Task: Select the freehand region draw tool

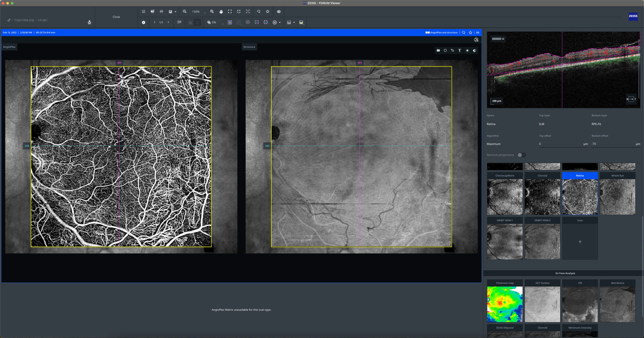Action: [453, 50]
